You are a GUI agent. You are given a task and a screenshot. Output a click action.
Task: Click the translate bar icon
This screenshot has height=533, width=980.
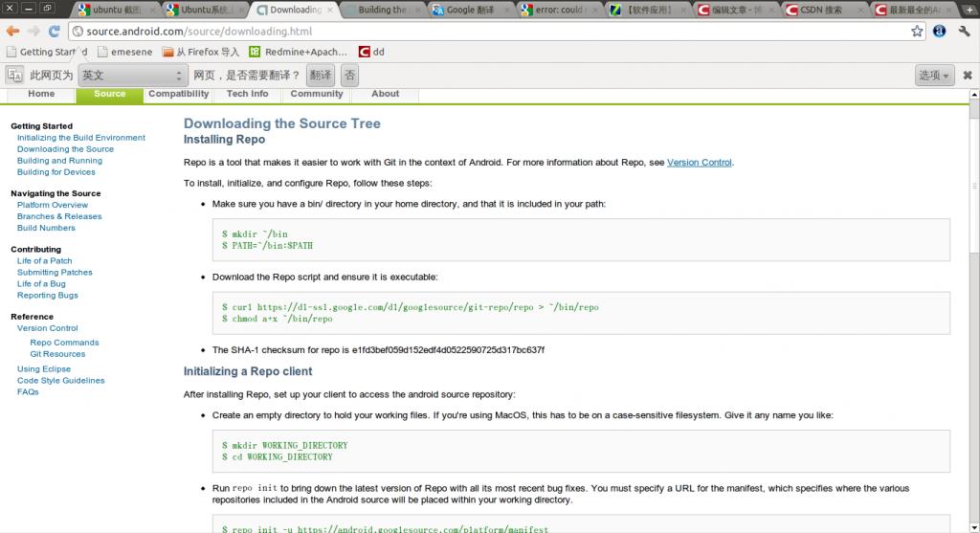(14, 75)
